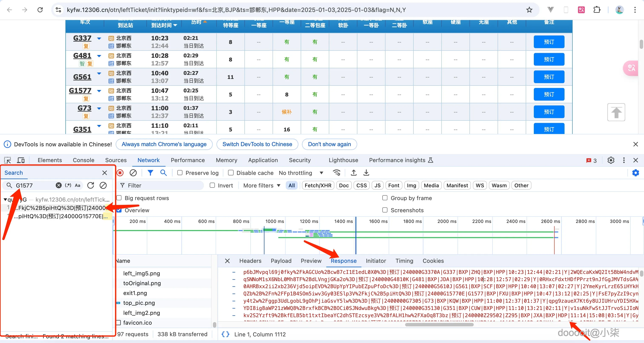Viewport: 644px width, 343px height.
Task: Open the Headers tab of request
Action: (250, 261)
